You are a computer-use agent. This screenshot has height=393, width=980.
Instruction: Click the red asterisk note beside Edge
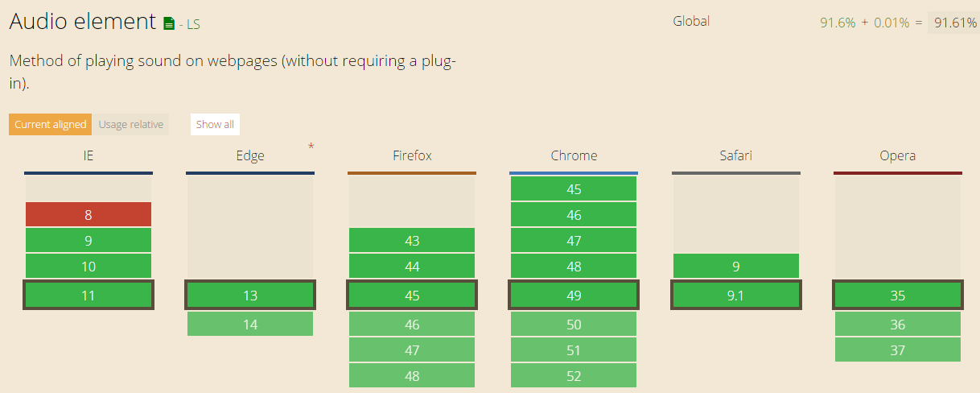311,147
